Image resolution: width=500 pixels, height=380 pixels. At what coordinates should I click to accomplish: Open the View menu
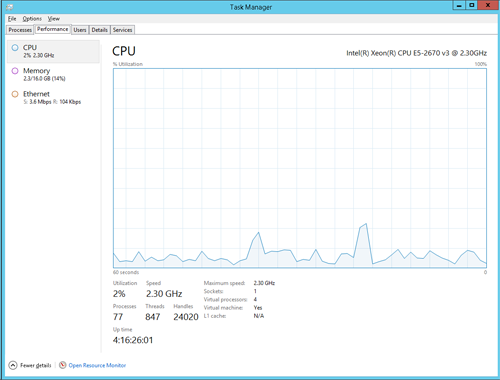pyautogui.click(x=53, y=19)
